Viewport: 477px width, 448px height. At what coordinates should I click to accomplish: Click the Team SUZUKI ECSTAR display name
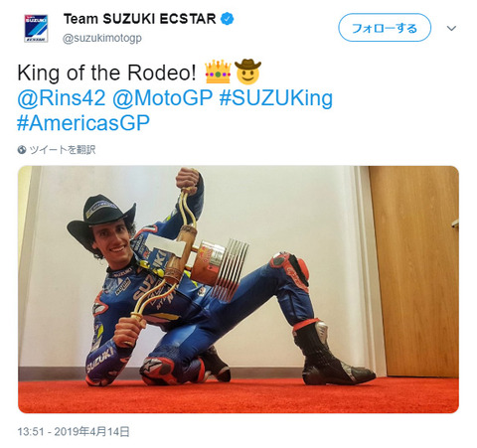(139, 19)
